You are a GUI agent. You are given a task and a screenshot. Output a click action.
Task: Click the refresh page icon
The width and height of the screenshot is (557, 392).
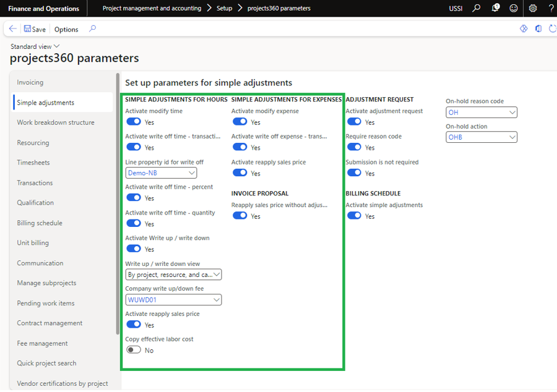point(552,29)
